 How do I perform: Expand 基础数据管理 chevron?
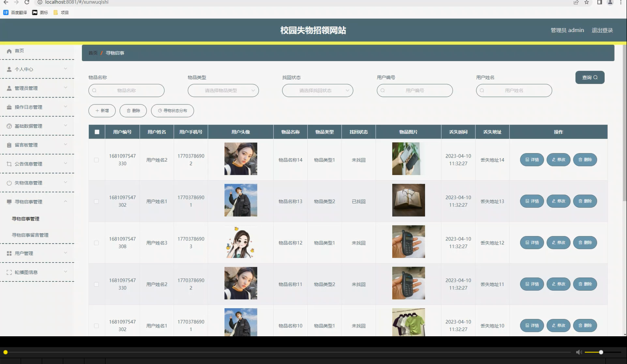(x=65, y=126)
